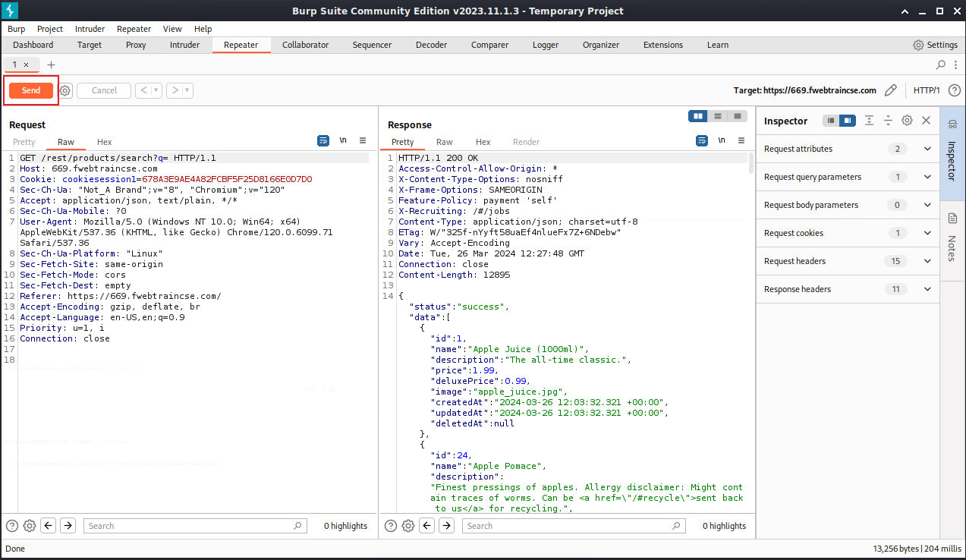Select the response Render tab
The image size is (966, 560).
[x=526, y=142]
